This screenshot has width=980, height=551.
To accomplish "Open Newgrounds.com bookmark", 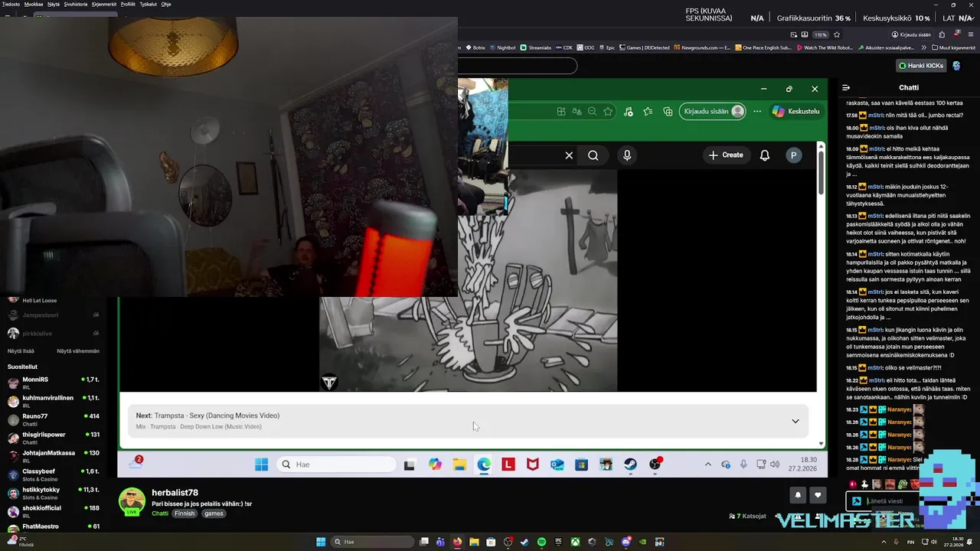I will coord(702,47).
